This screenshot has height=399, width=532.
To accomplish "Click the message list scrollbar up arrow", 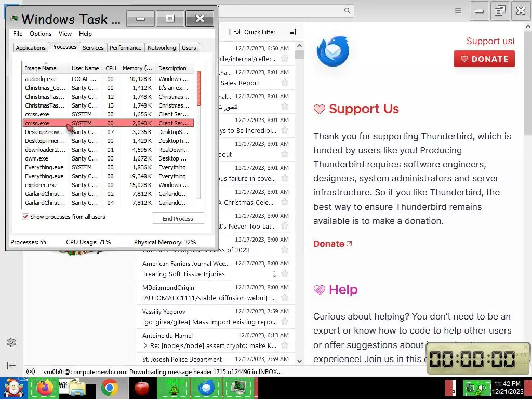I will (299, 46).
